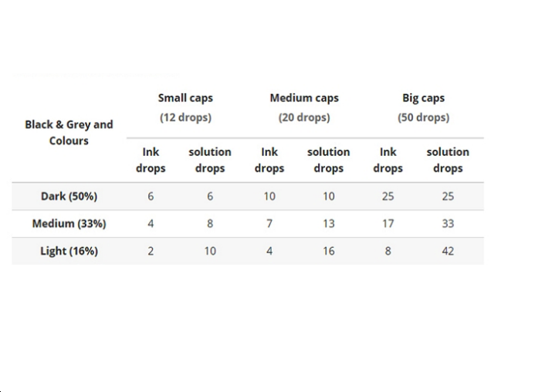Click the cell with value 17
Screen dimensions: 552x392
point(388,224)
